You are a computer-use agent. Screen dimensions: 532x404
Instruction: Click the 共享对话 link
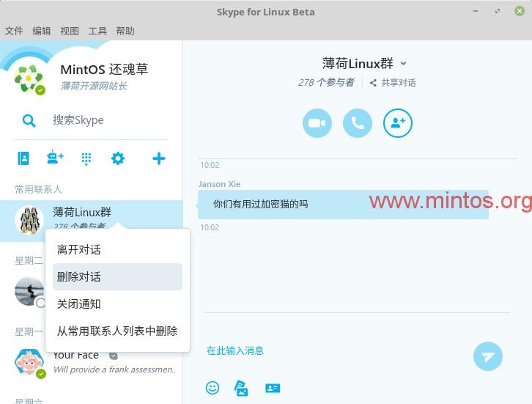tap(399, 83)
